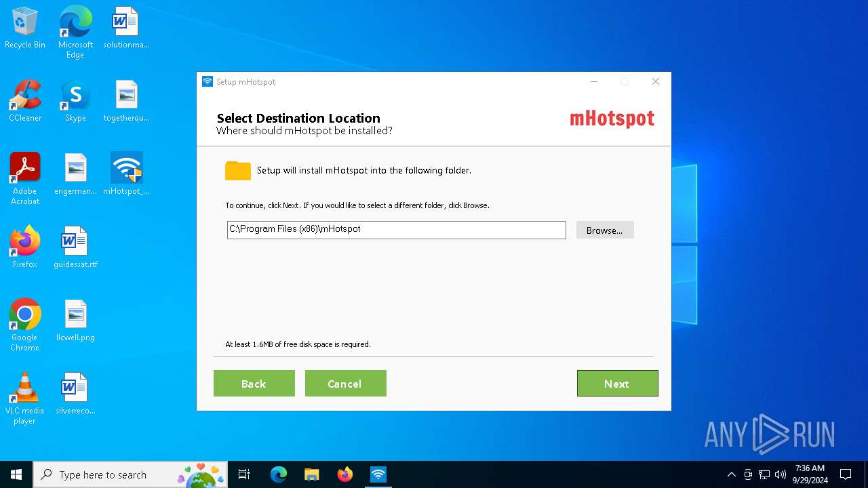Select the mHotspot_ installer desktop icon
The image size is (868, 488).
click(x=126, y=175)
